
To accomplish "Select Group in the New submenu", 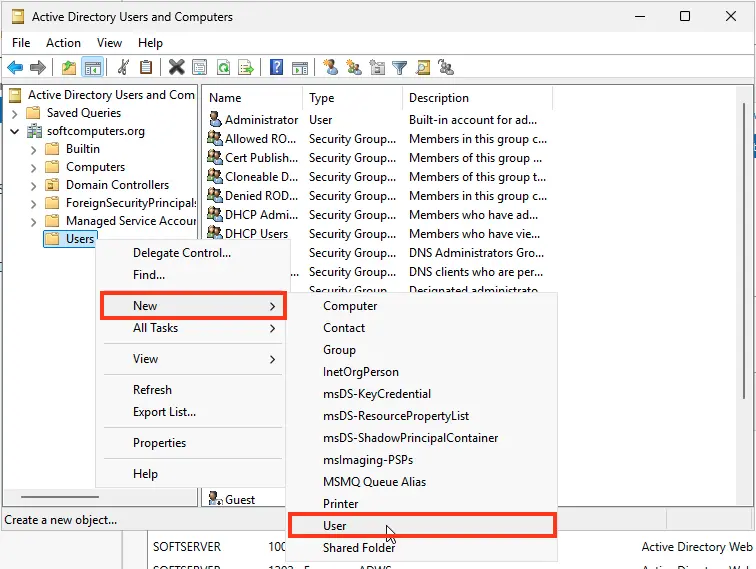I will tap(339, 350).
